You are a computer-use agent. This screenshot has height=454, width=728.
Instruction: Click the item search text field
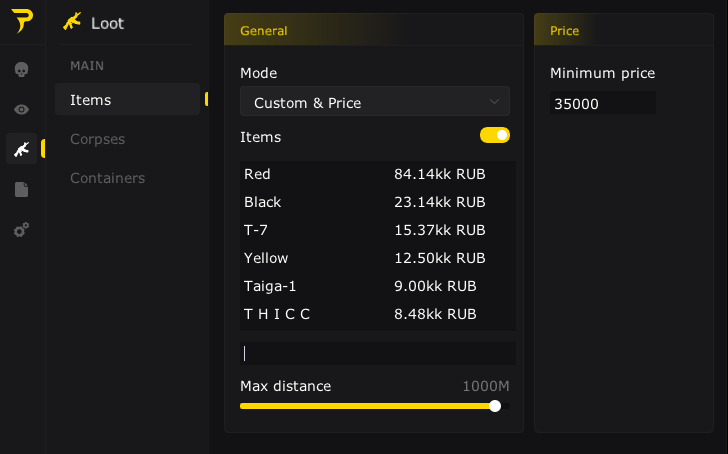coord(377,353)
